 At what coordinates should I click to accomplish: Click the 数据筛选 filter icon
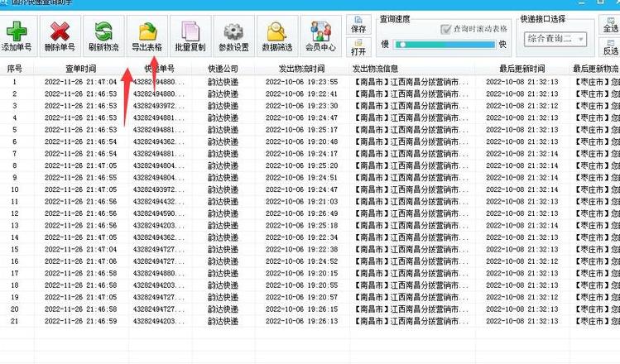point(277,31)
